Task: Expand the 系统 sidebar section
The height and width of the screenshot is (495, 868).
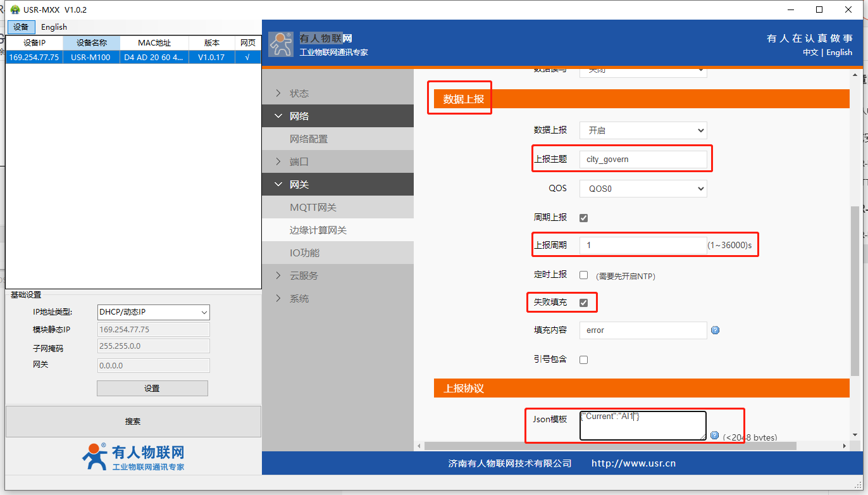Action: point(338,298)
